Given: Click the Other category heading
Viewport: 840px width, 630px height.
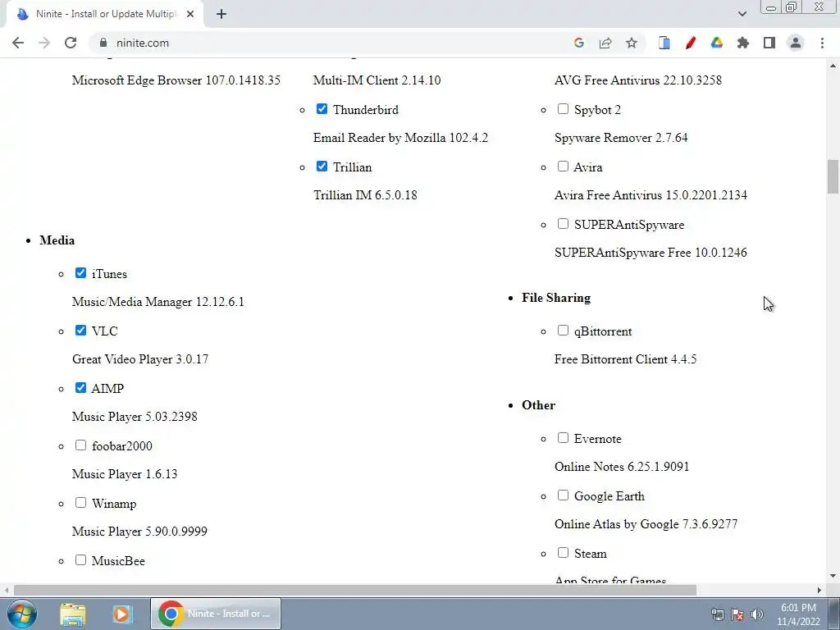Looking at the screenshot, I should click(538, 405).
